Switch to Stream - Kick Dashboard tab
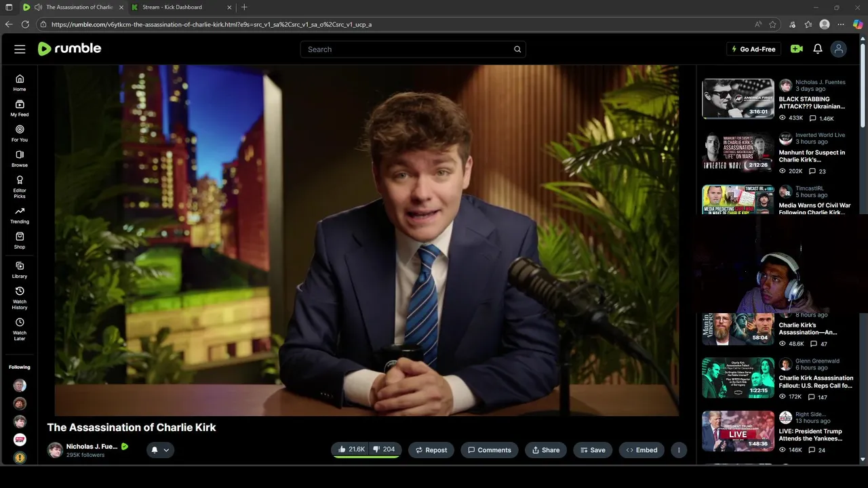This screenshot has height=488, width=868. [x=180, y=7]
